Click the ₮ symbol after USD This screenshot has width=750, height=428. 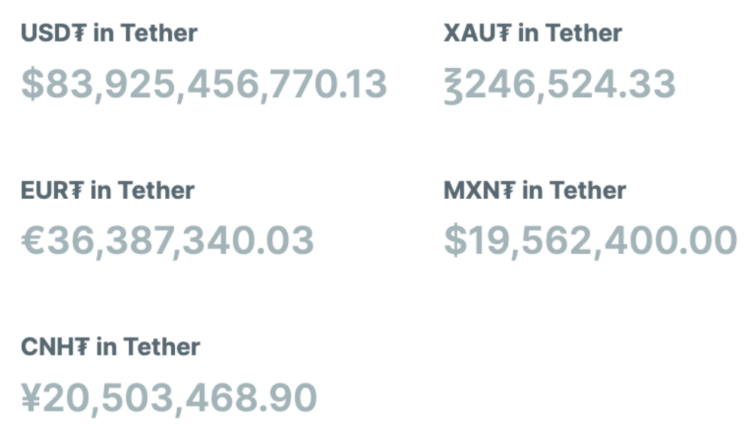[x=80, y=34]
